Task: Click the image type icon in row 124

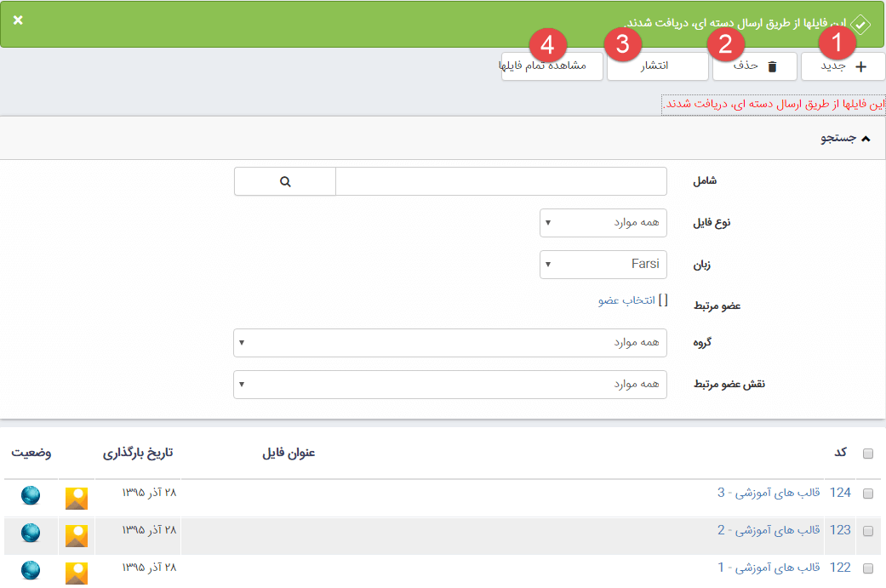Action: [x=77, y=498]
